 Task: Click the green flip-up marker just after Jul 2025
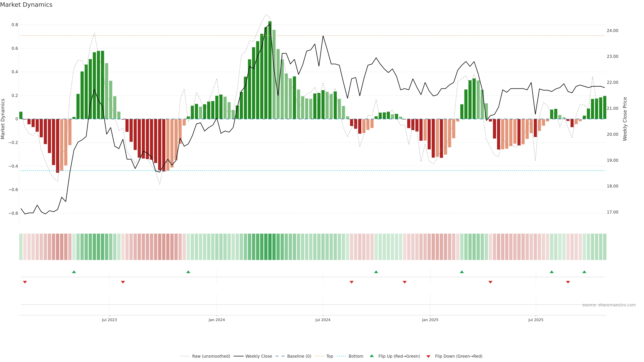tap(551, 272)
